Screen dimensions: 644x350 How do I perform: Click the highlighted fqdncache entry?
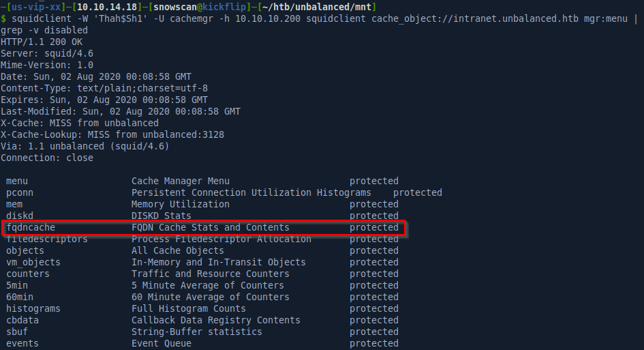click(x=31, y=227)
